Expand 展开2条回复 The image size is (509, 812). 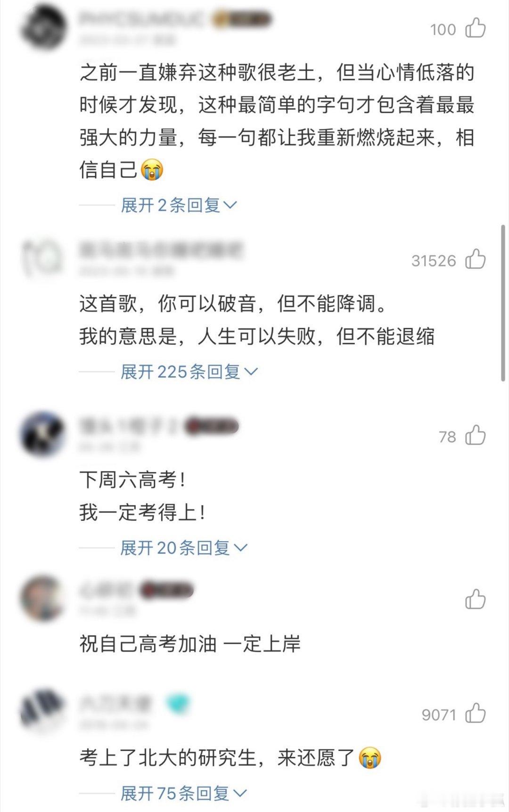[179, 205]
